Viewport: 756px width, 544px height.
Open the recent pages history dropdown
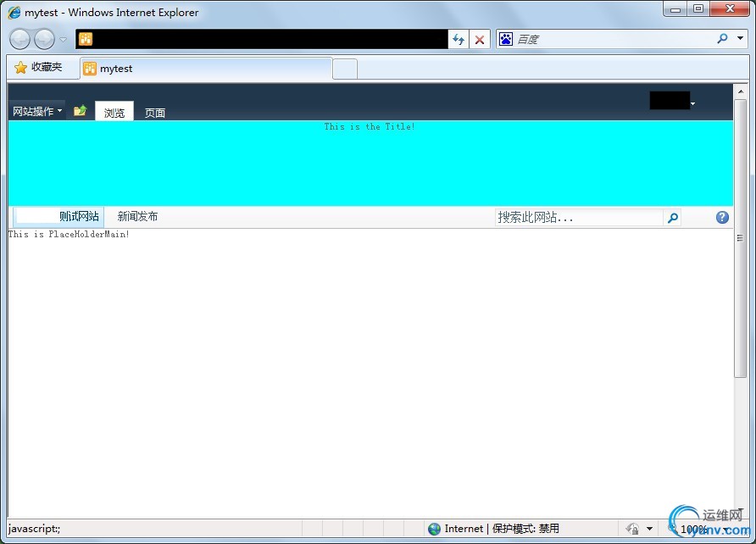[x=64, y=40]
